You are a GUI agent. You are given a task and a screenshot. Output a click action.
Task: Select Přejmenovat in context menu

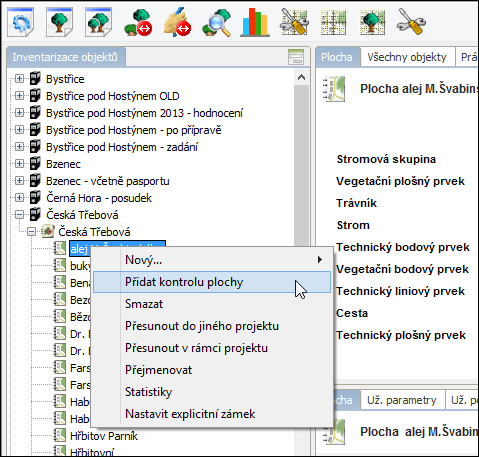(212, 370)
